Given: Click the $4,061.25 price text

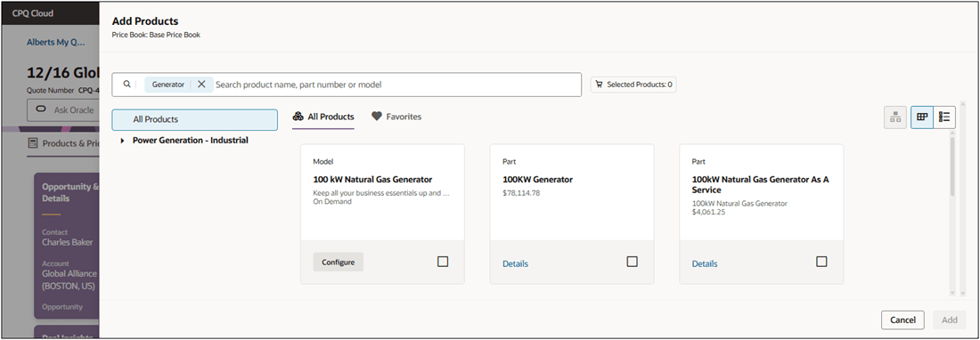Looking at the screenshot, I should [x=708, y=212].
